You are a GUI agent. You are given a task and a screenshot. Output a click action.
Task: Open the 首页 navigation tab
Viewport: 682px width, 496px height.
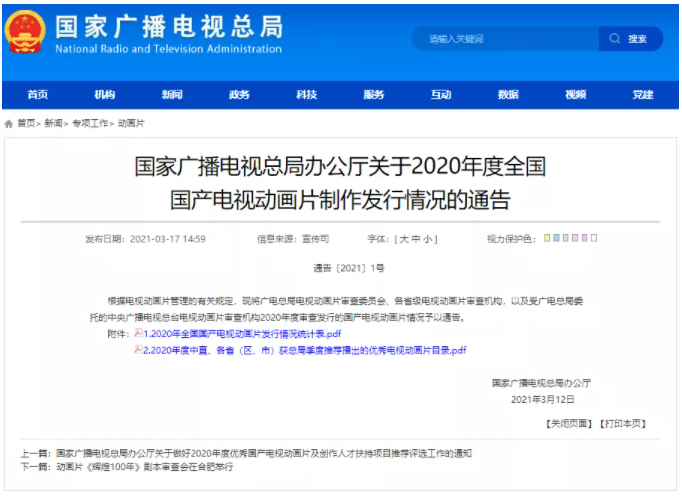point(38,95)
